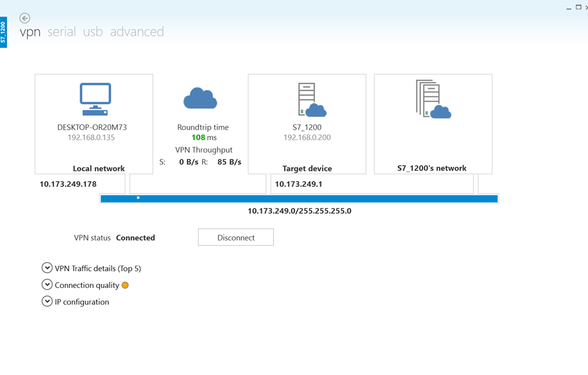Click the orange connection quality indicator
The image size is (588, 375).
tap(125, 285)
